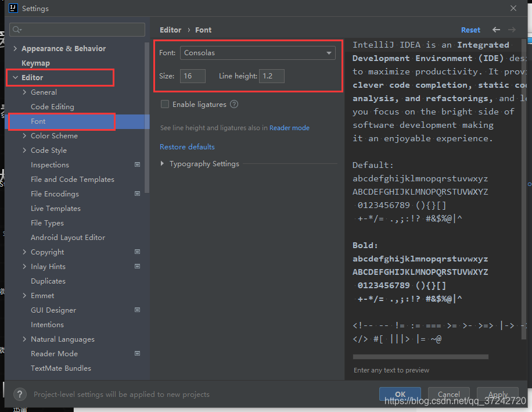The width and height of the screenshot is (532, 412).
Task: Select Code Editing settings page
Action: coord(52,106)
